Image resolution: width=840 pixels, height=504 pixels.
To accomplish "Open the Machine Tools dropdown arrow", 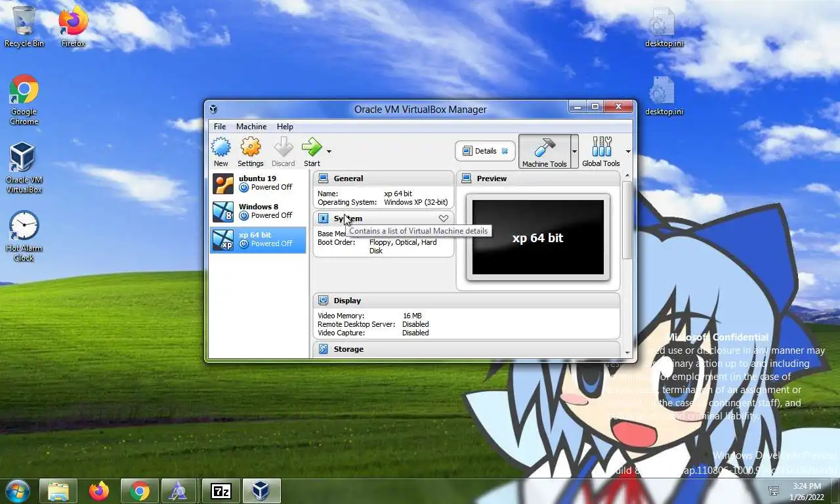I will 574,152.
